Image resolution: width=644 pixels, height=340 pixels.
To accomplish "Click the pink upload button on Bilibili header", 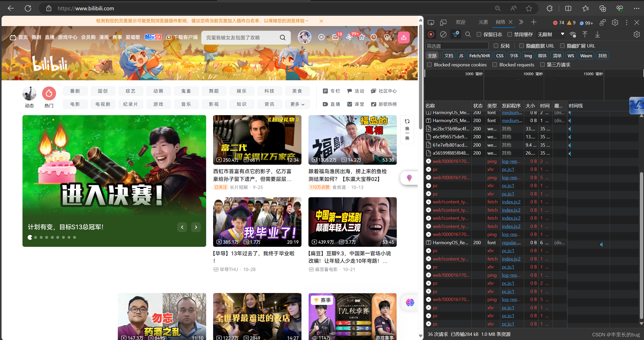I will pos(404,37).
